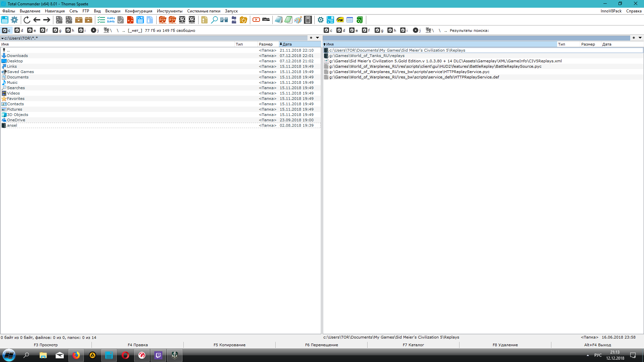Switch left panel to drive j
Screen dimensions: 644x362
[95, 31]
